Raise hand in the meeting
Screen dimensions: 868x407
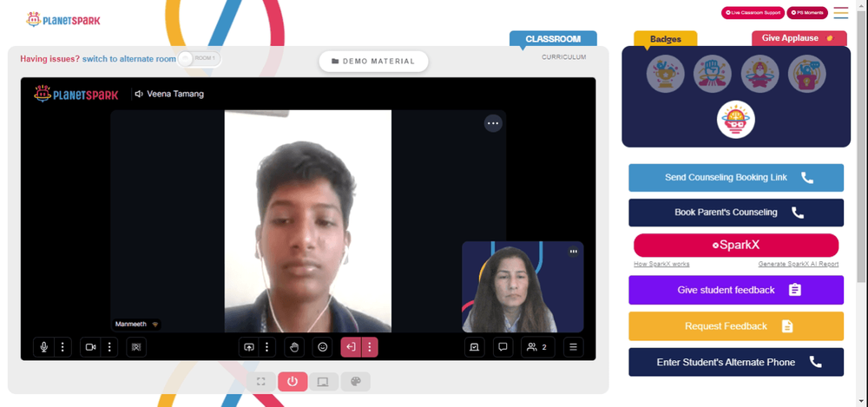click(x=294, y=347)
